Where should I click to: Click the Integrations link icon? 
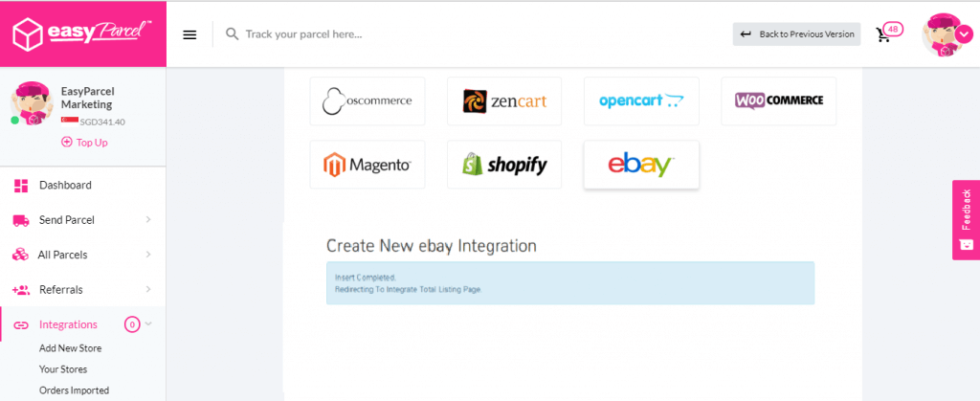click(x=21, y=324)
